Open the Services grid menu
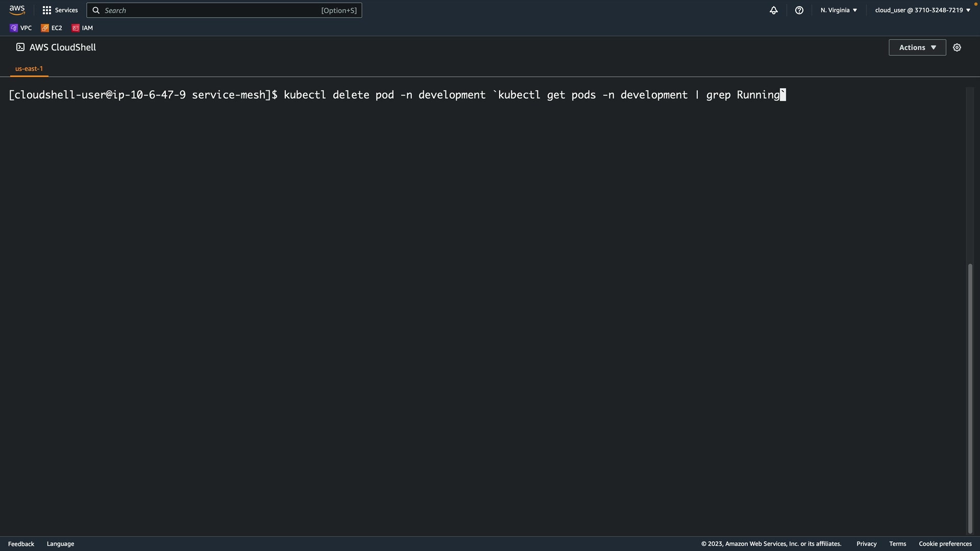The image size is (980, 551). (x=60, y=10)
